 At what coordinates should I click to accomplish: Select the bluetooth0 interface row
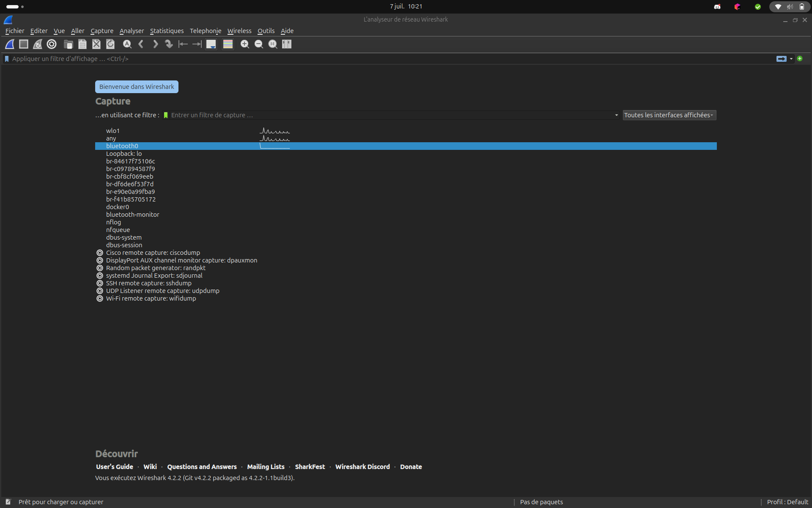pos(406,146)
